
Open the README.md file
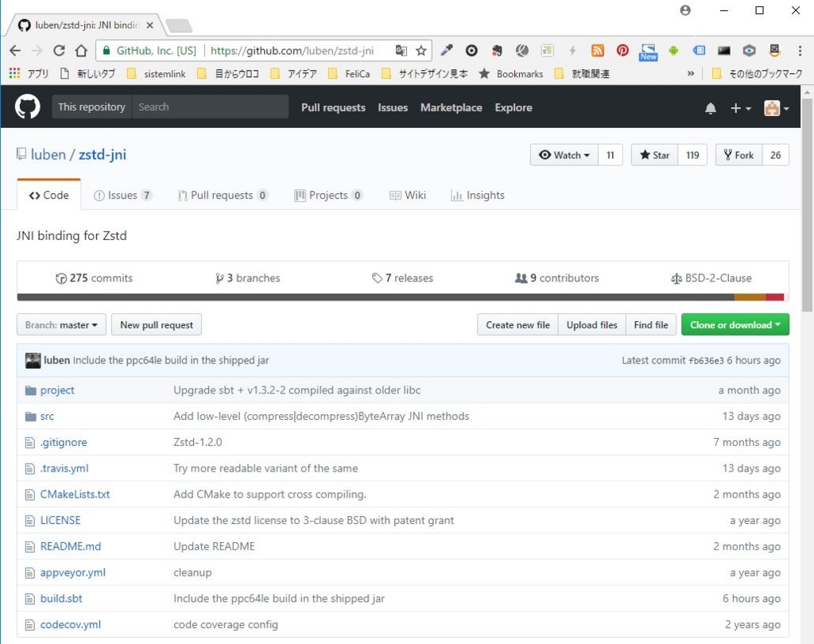(71, 546)
